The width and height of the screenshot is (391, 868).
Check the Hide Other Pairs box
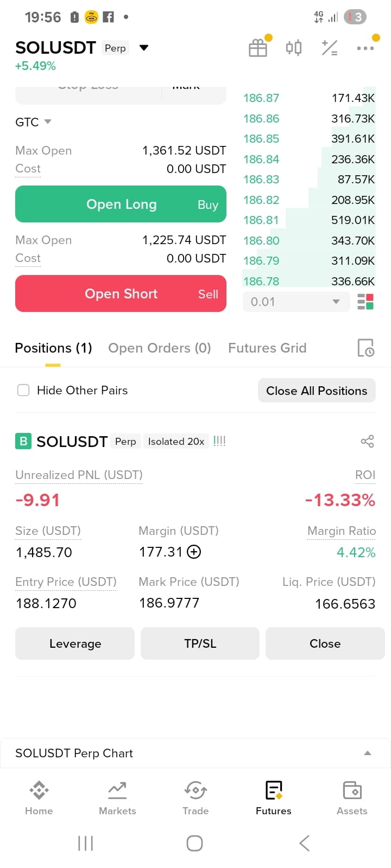click(23, 390)
